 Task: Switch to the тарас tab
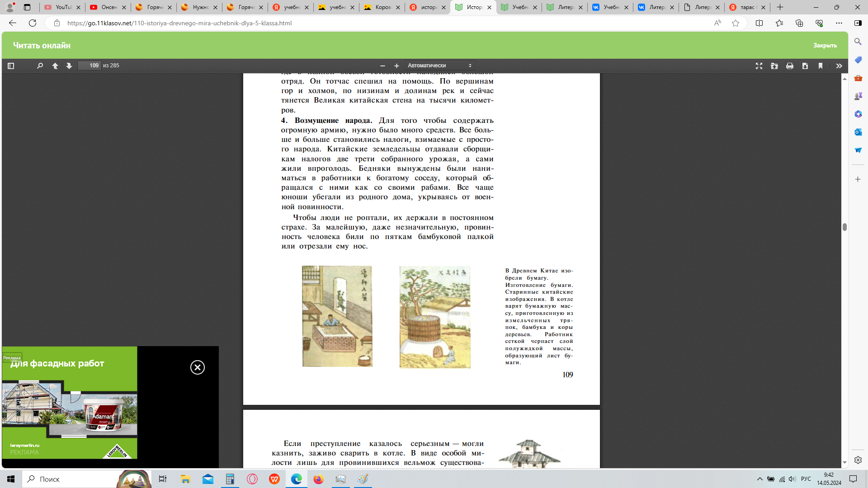[747, 7]
